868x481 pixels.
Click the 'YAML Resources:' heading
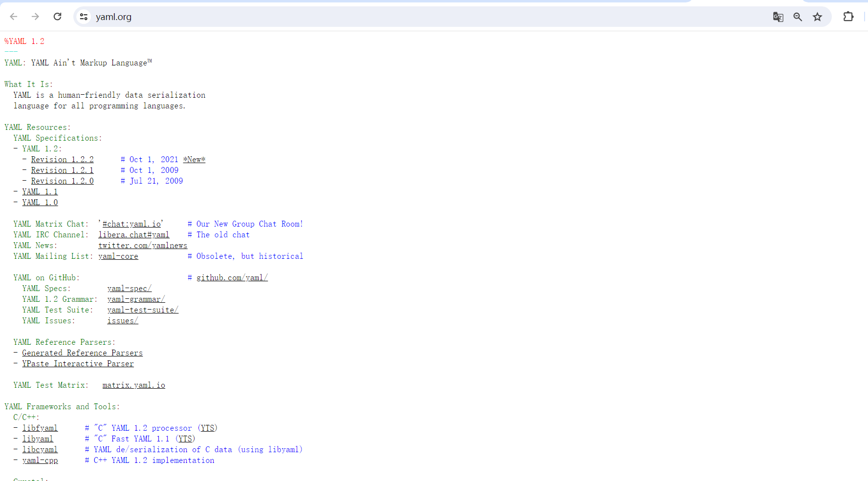(38, 127)
